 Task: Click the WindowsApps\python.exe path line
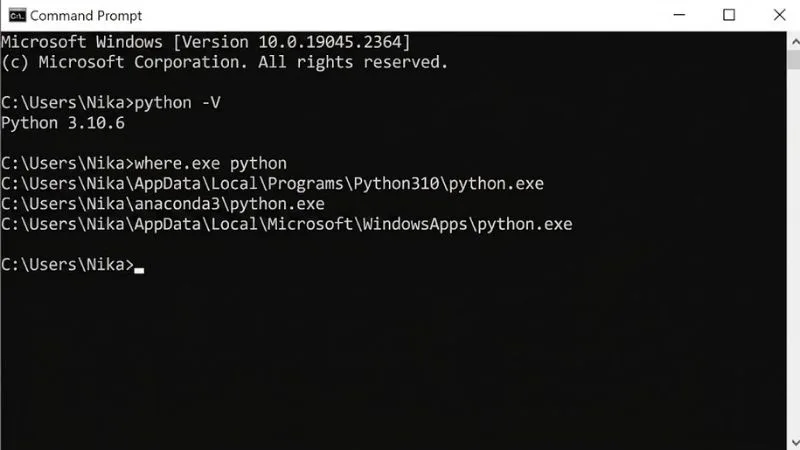[287, 224]
